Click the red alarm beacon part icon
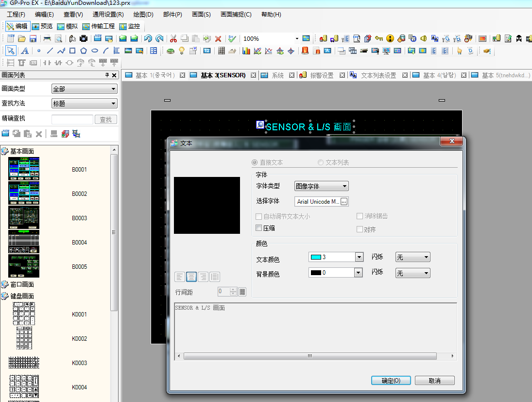 point(305,51)
